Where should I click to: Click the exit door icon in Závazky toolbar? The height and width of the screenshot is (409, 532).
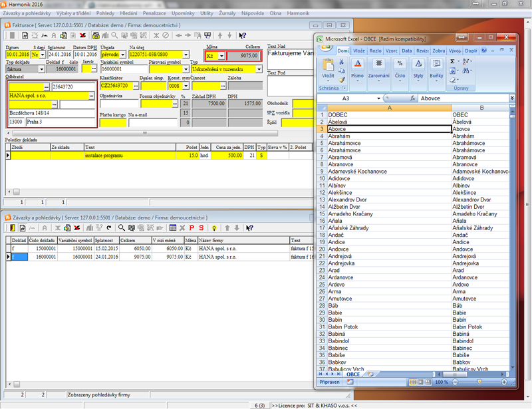(x=13, y=227)
